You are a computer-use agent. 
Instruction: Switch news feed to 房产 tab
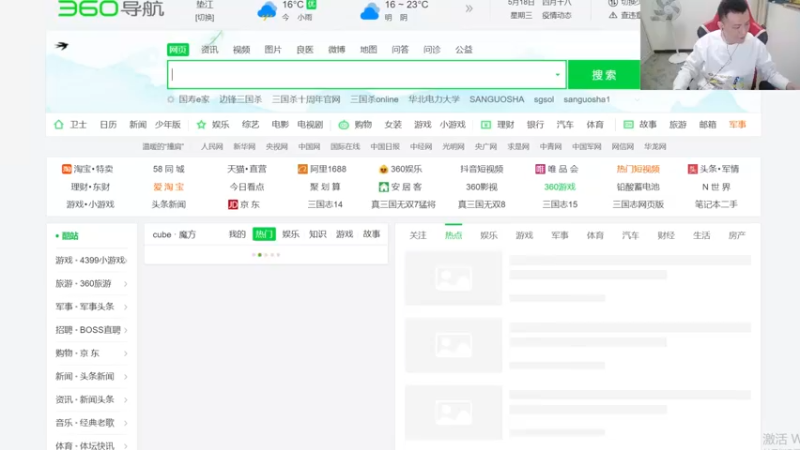737,235
